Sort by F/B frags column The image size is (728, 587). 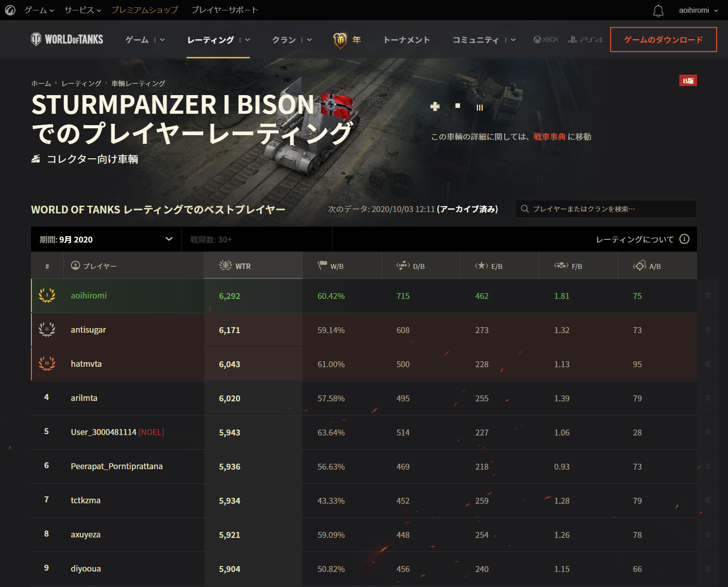pos(578,266)
